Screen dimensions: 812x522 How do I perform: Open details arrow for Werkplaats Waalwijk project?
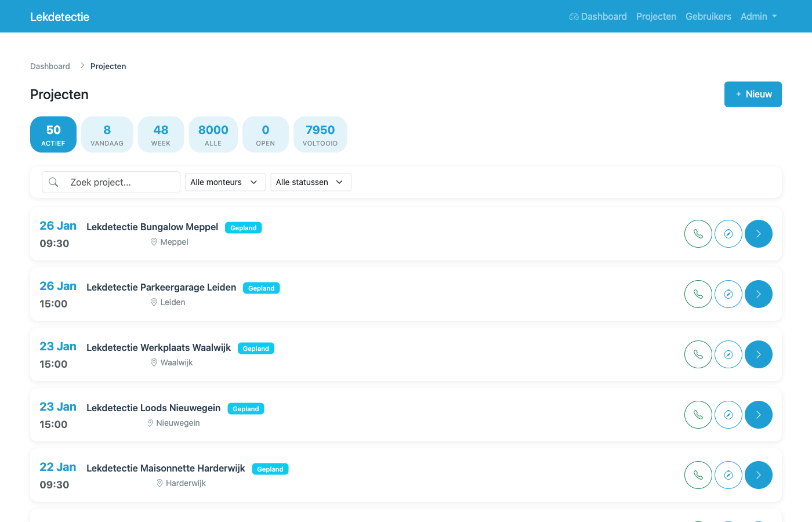coord(759,354)
